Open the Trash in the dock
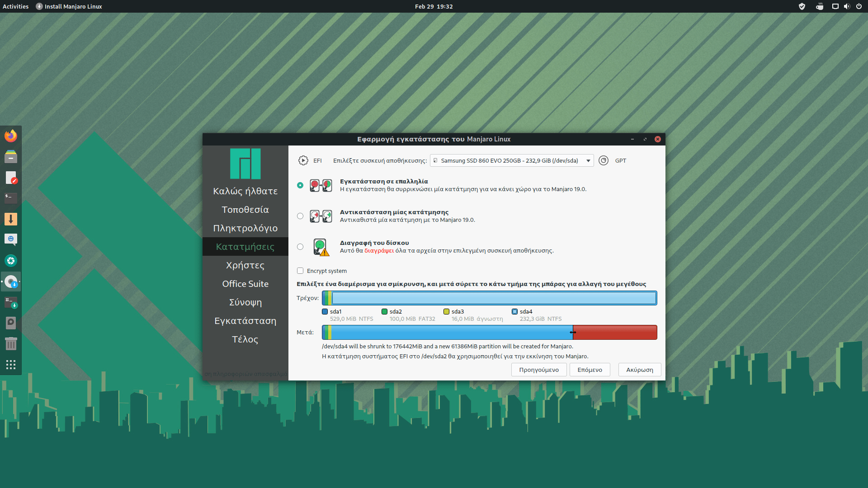This screenshot has height=488, width=868. 11,344
